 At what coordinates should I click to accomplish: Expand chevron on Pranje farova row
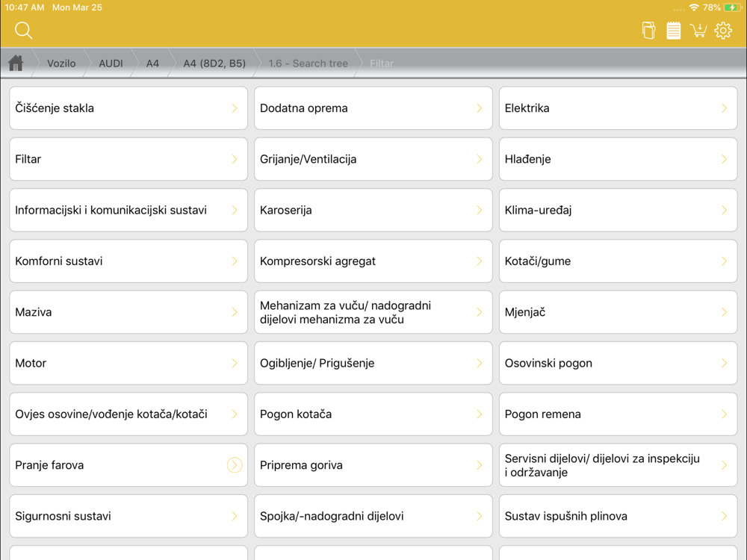coord(235,464)
